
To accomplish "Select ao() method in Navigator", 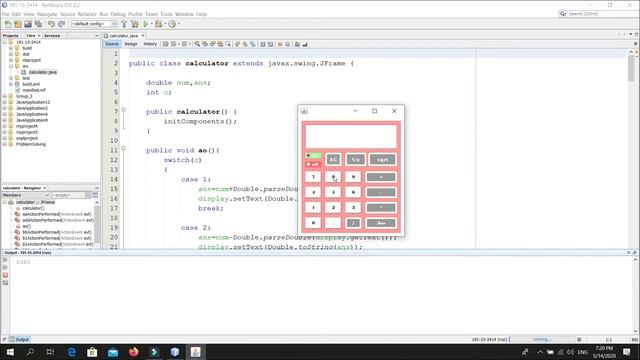I will coord(26,226).
